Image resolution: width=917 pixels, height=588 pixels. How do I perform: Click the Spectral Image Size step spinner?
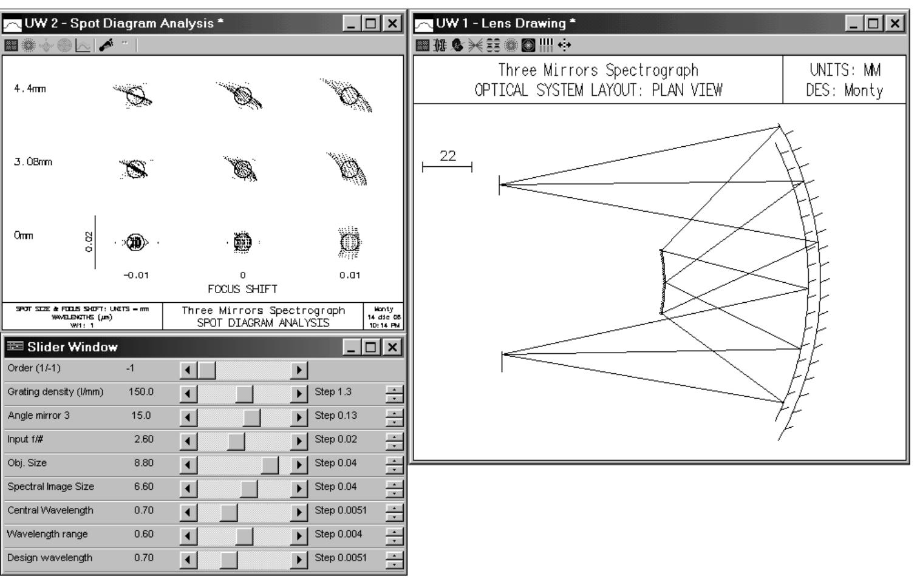point(394,488)
